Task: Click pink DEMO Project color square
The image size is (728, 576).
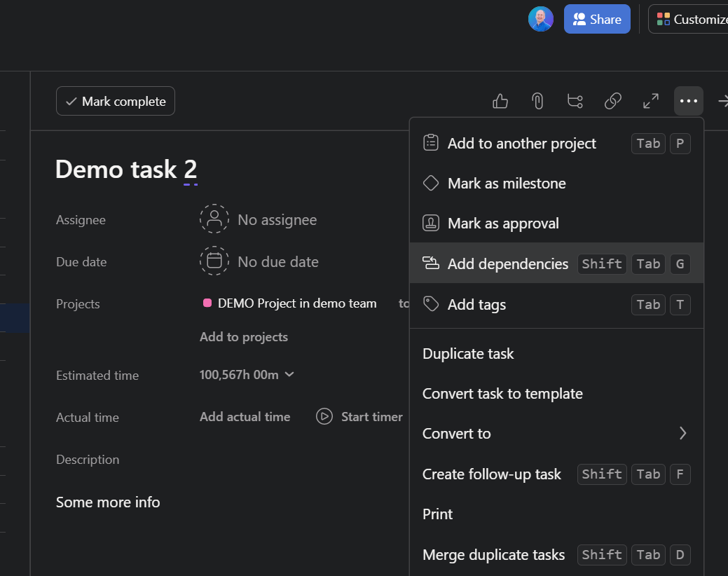Action: (x=207, y=303)
